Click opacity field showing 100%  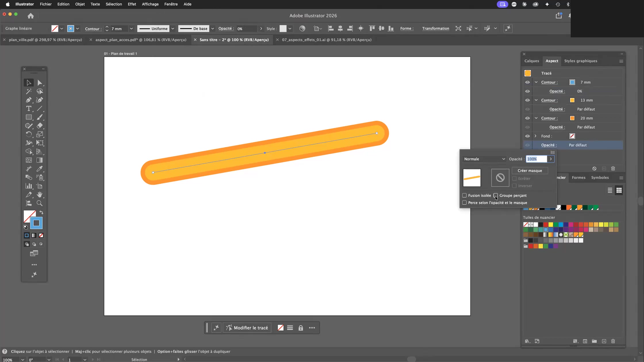536,159
